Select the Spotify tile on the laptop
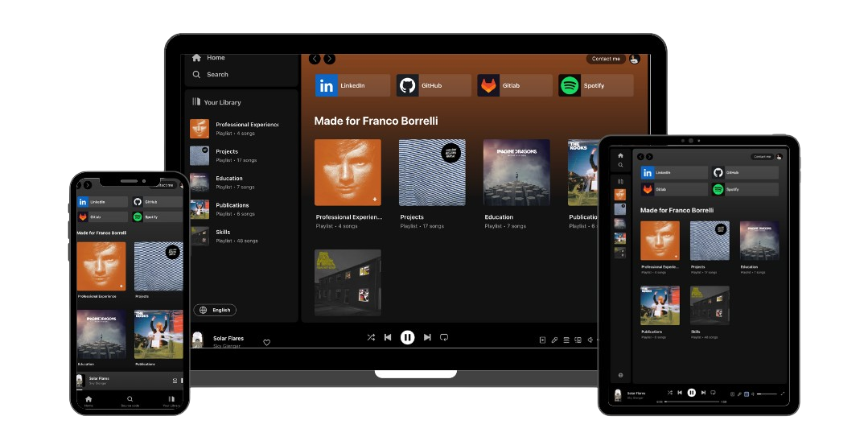This screenshot has height=445, width=868. 596,85
